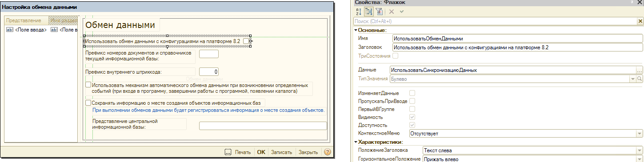Toggle the ИзменяетДанные checkbox
The width and height of the screenshot is (644, 162).
click(412, 93)
